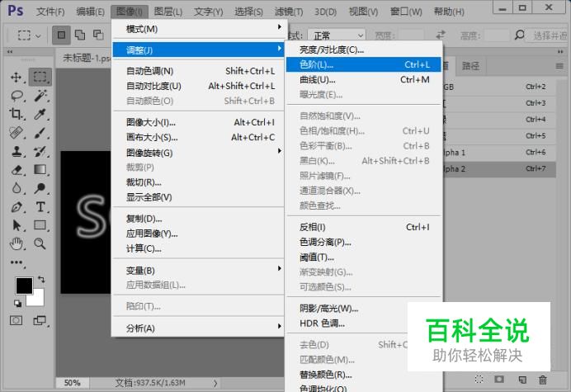Open the 编辑(E) menu

click(90, 12)
